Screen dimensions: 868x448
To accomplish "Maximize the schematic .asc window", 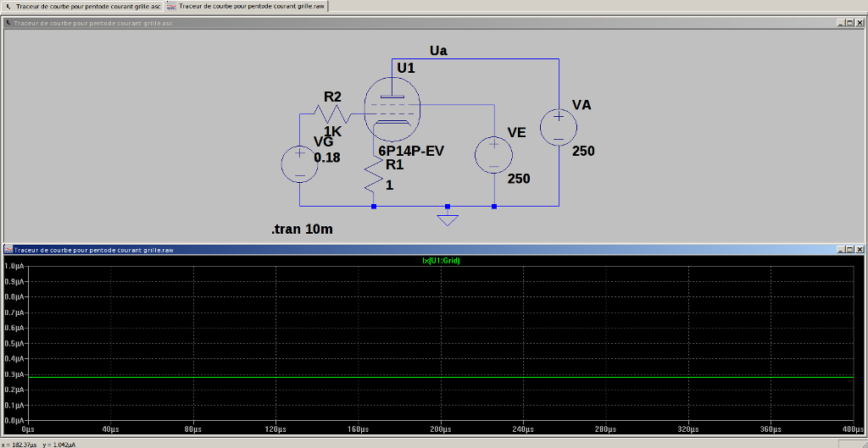I will (849, 23).
